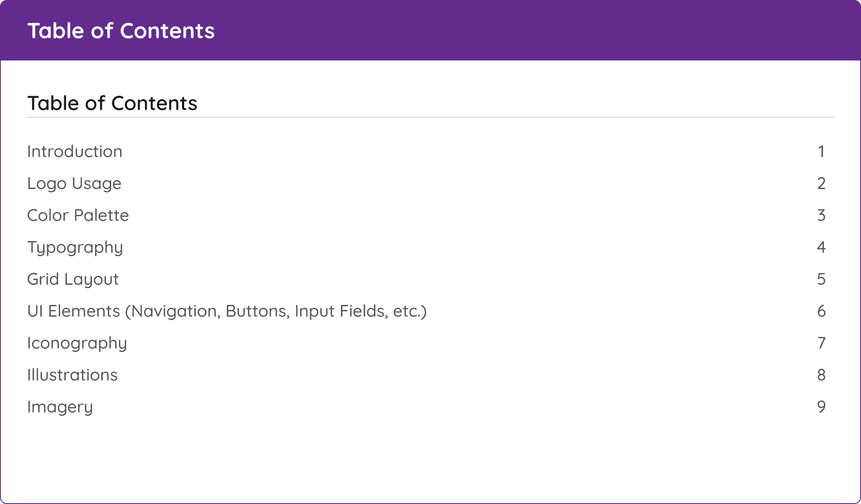Click page number 4 for Typography

tap(821, 247)
